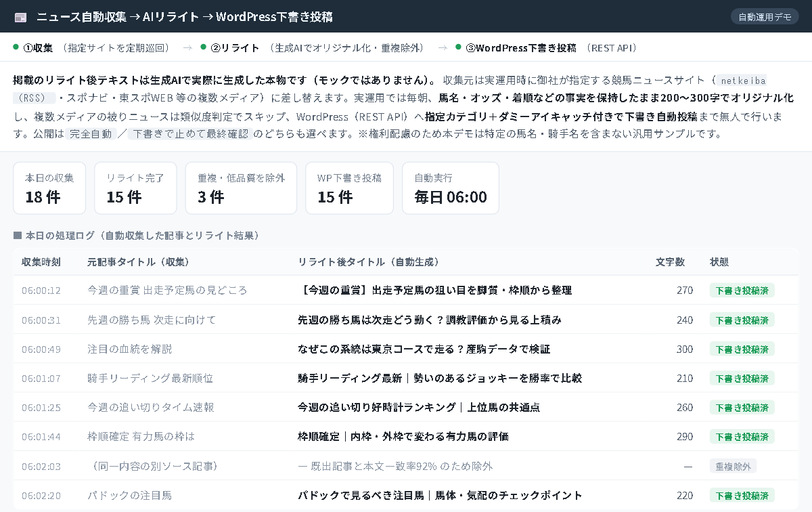Click source title パドックの注目馬

(x=129, y=495)
